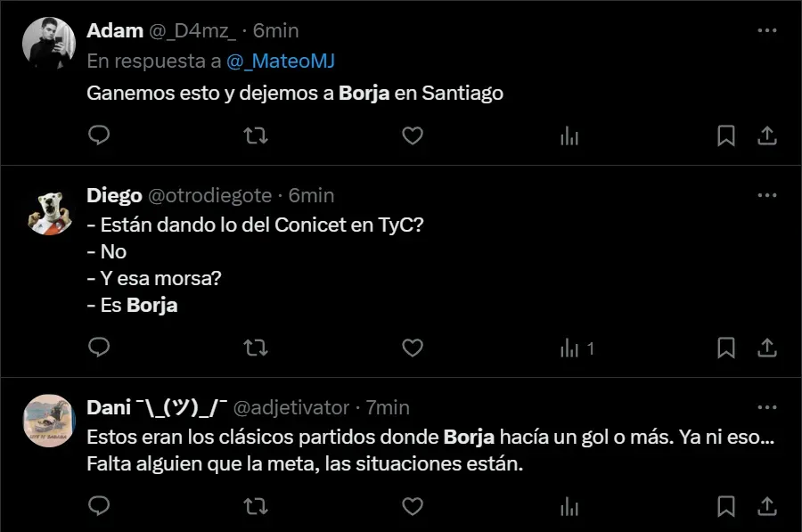Share Adam's tweet
The image size is (802, 532).
(766, 135)
